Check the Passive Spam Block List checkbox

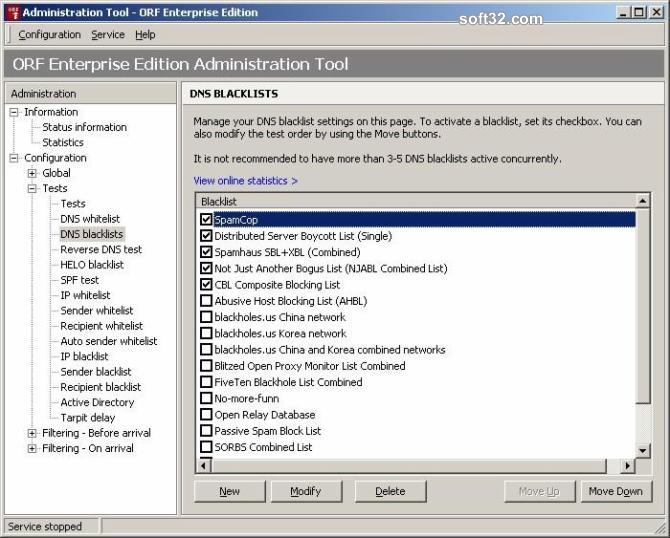point(206,431)
